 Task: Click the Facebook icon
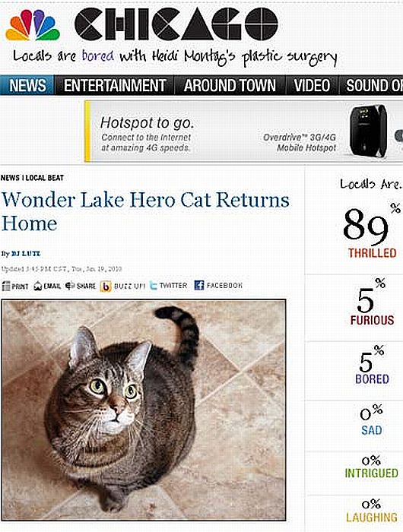pos(199,285)
